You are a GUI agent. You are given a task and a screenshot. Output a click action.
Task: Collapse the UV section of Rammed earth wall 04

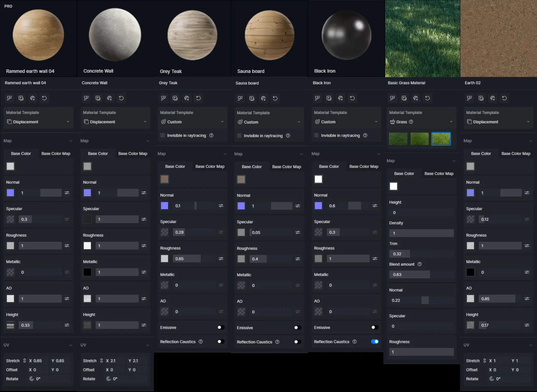(x=70, y=345)
